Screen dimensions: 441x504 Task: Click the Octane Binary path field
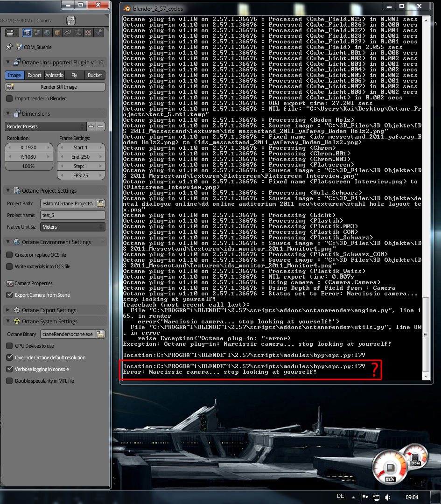[x=68, y=334]
